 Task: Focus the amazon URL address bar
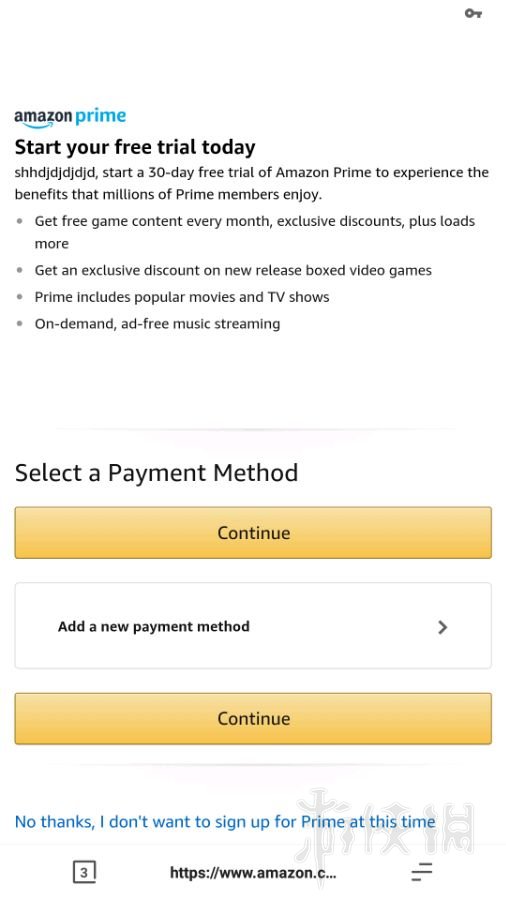[x=253, y=873]
